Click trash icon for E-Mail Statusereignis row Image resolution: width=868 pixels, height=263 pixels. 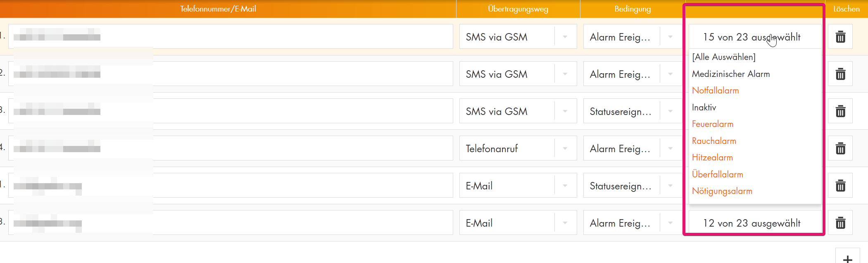[840, 186]
